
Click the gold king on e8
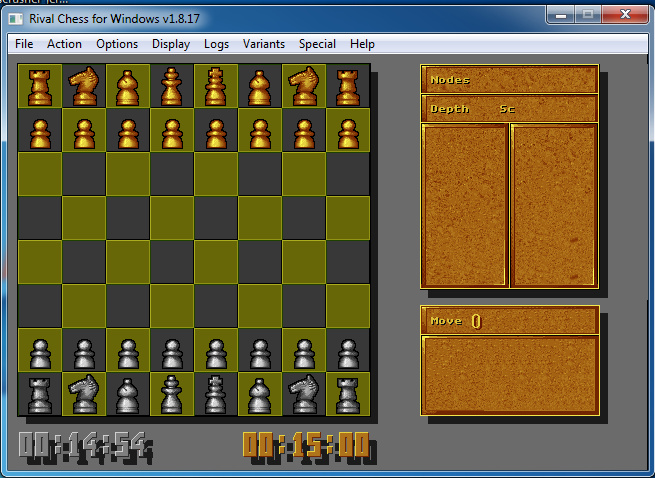(x=216, y=86)
